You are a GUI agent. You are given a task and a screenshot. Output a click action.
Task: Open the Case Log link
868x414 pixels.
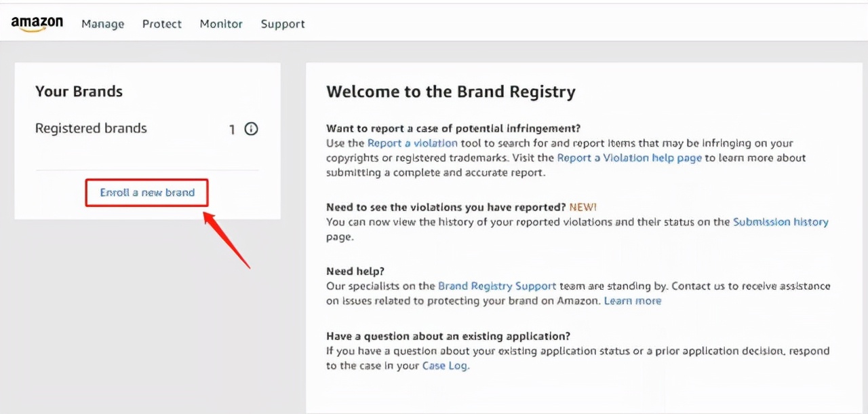445,366
